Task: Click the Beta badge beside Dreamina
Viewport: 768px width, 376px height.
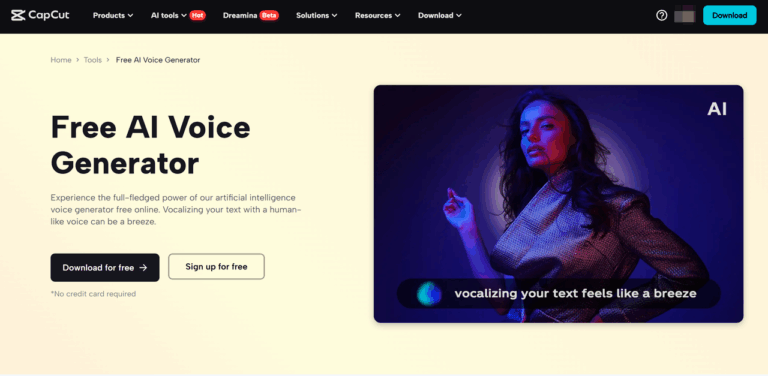Action: [269, 15]
